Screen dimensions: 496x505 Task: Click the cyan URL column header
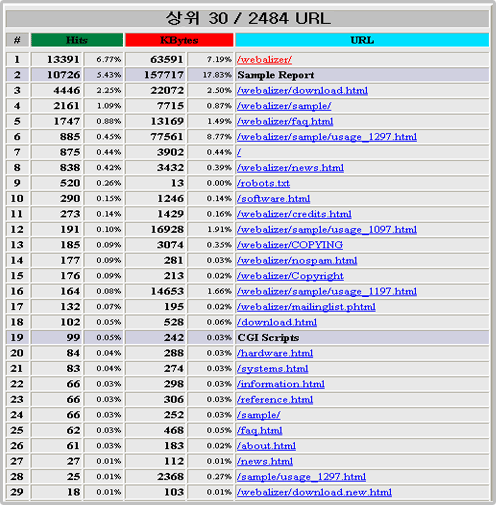tap(362, 40)
